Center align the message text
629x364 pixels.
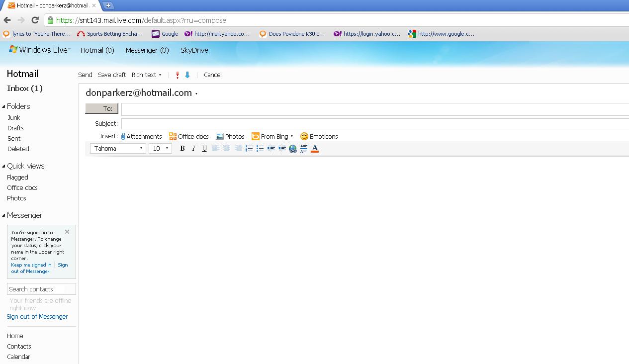(227, 149)
